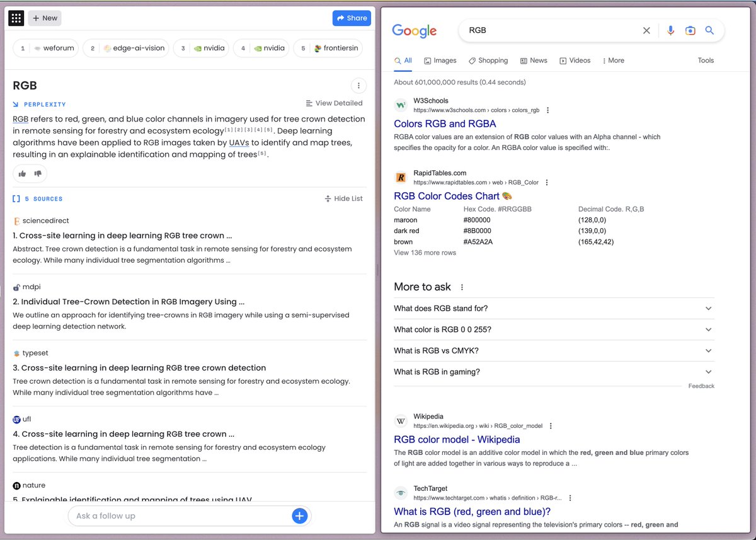Open What is RGB TechTarget link

coord(472,512)
